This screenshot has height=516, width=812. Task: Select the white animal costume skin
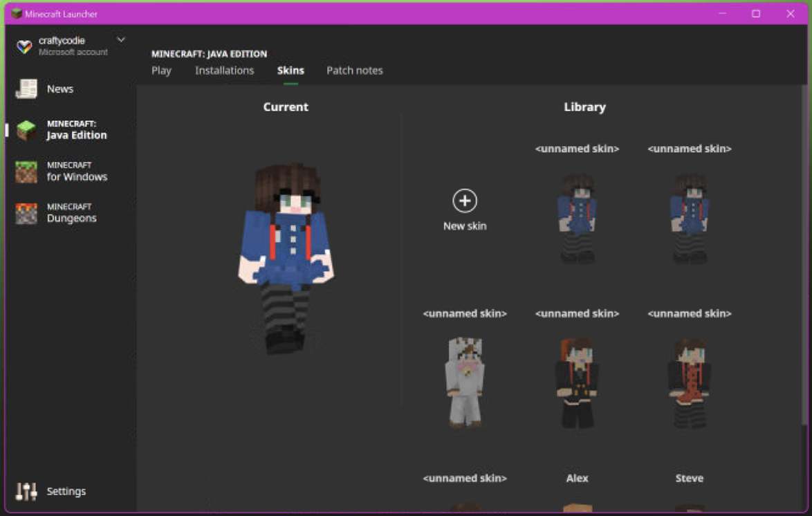pos(465,383)
